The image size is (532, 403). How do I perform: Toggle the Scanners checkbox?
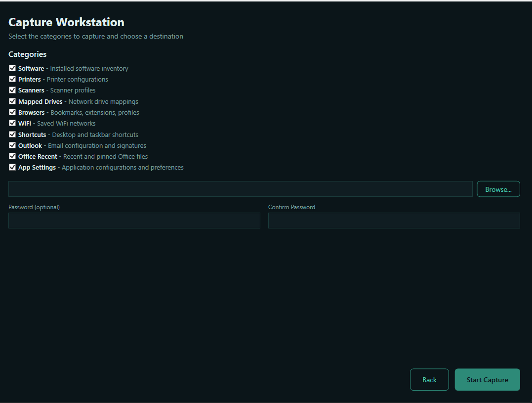coord(12,90)
